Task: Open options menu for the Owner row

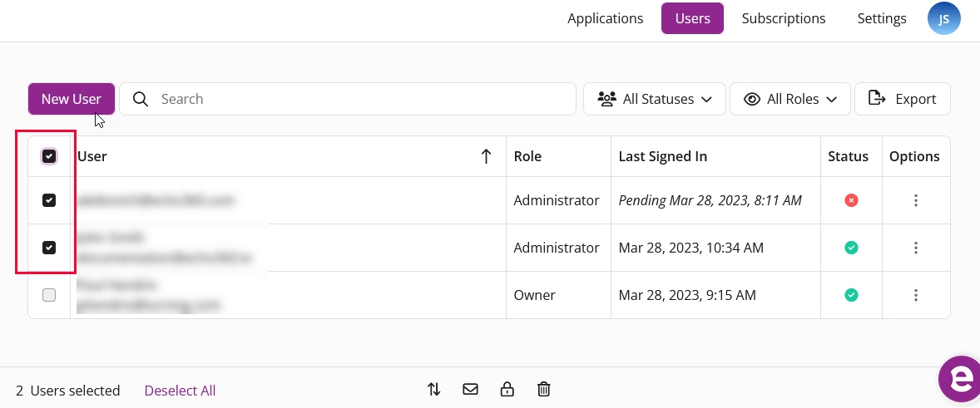Action: coord(916,295)
